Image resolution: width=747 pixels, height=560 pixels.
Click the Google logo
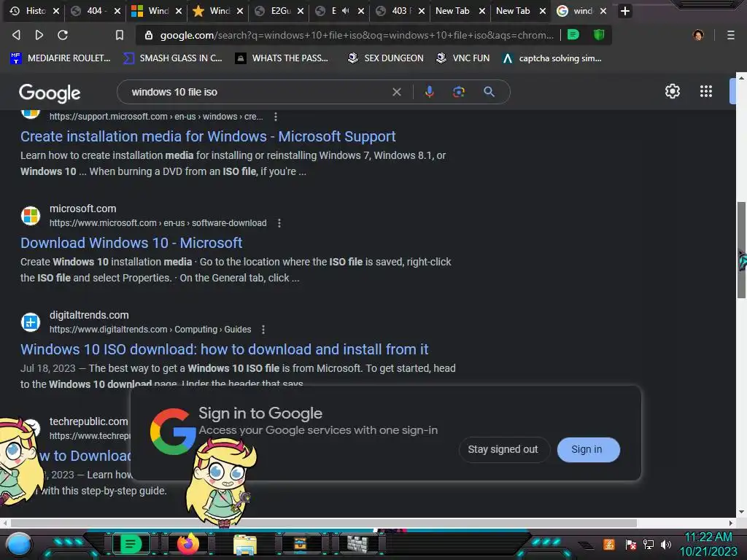click(50, 93)
